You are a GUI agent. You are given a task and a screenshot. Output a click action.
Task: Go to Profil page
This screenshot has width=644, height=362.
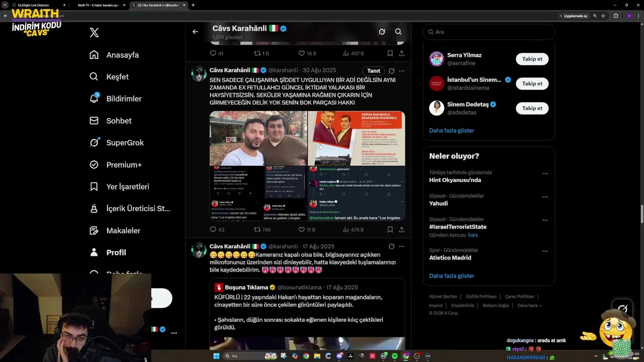pos(108,252)
